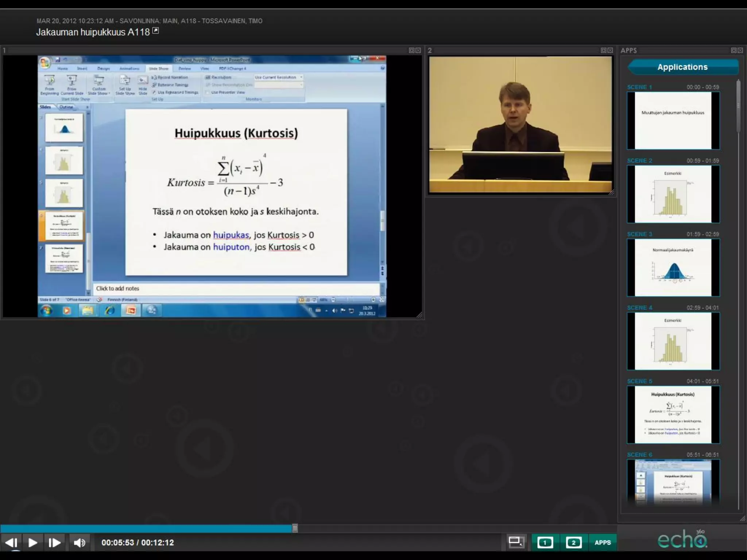Open the Applications header dropdown
This screenshot has height=560, width=747.
point(682,67)
